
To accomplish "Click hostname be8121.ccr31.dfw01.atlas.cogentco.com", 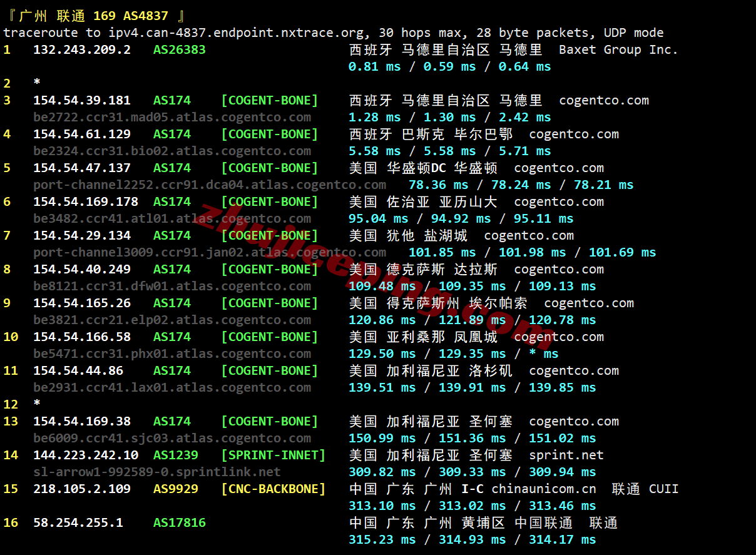I will click(x=172, y=286).
